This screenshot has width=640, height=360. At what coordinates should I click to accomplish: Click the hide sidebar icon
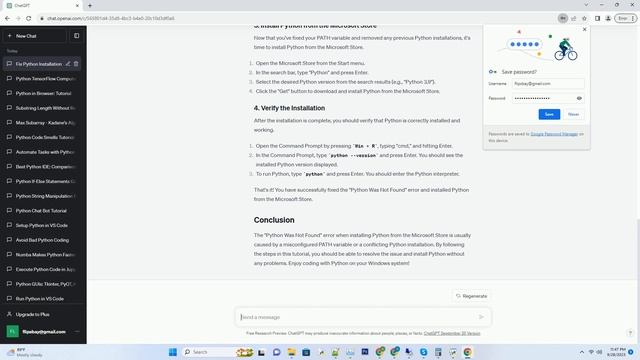(76, 36)
